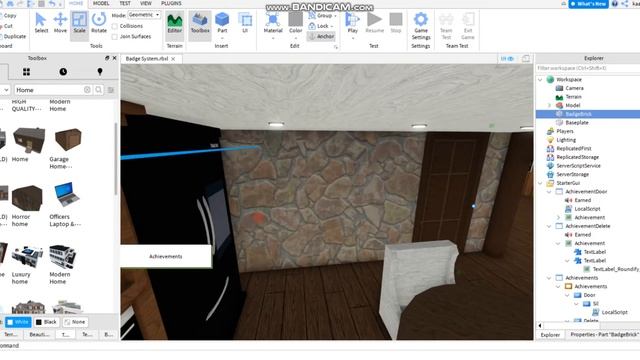Collapse the AchievementDoor node
This screenshot has height=360, width=640.
click(x=549, y=191)
